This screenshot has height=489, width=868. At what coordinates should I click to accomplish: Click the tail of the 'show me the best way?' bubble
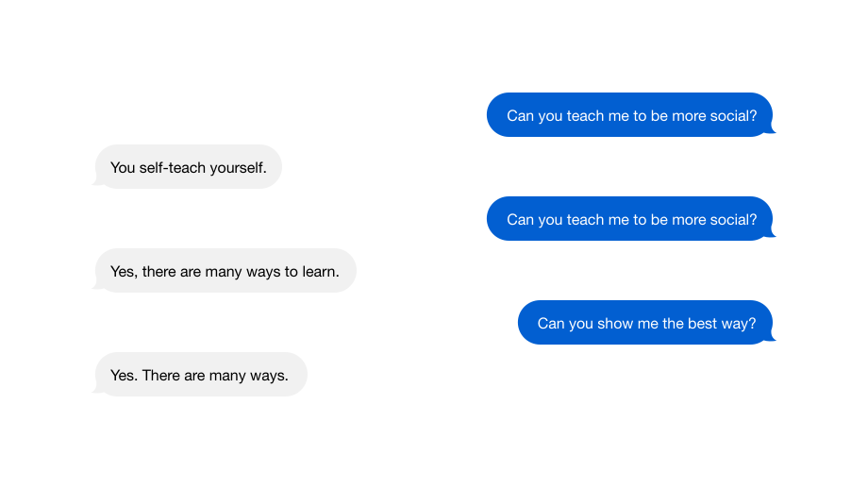[x=770, y=336]
